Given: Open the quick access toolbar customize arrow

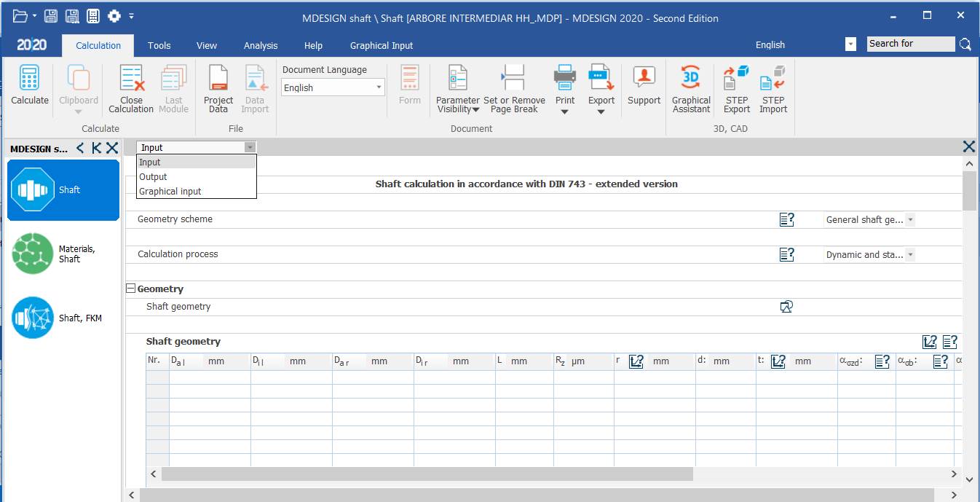Looking at the screenshot, I should pyautogui.click(x=131, y=16).
